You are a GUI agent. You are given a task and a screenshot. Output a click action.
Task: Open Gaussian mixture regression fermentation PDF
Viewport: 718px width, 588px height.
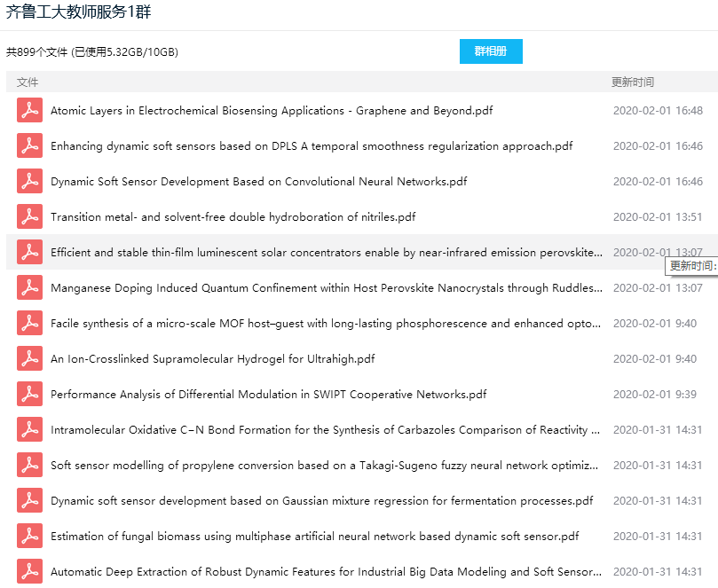pos(321,501)
